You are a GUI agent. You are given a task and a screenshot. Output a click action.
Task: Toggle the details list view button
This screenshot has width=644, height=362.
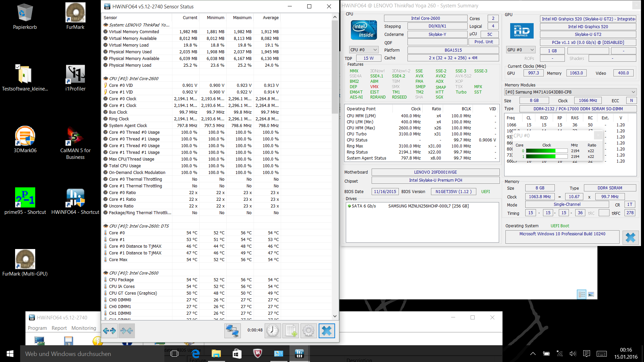[582, 294]
